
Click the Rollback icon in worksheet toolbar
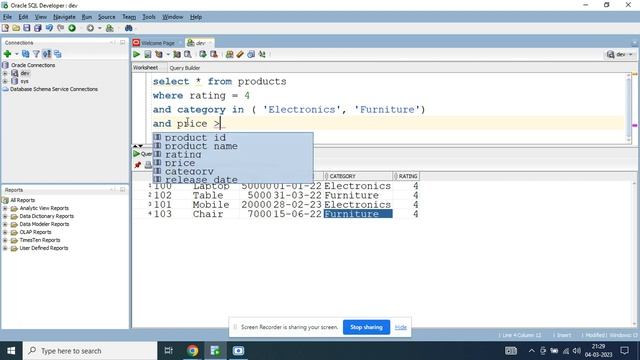[214, 54]
